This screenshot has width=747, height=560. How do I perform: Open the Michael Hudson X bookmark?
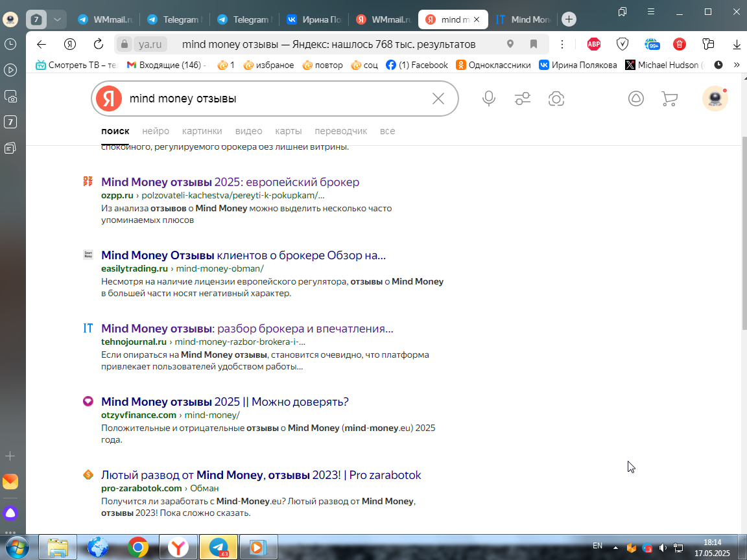(665, 65)
